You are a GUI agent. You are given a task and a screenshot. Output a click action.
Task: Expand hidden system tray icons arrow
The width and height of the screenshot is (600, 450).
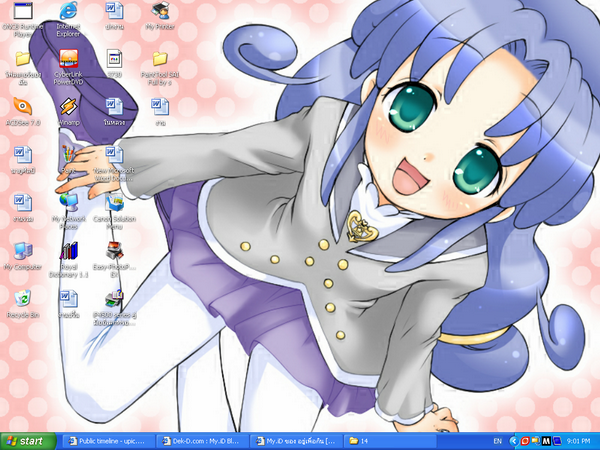[x=514, y=441]
